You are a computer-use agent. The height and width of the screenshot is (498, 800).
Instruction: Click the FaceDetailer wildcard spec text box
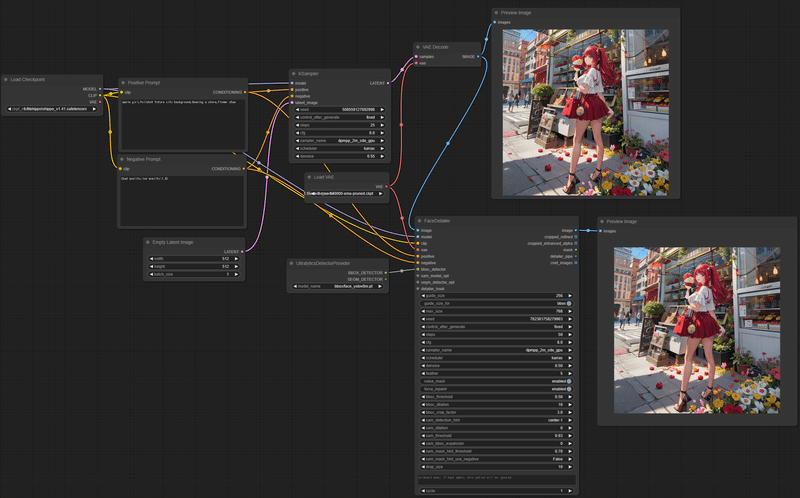coord(496,480)
